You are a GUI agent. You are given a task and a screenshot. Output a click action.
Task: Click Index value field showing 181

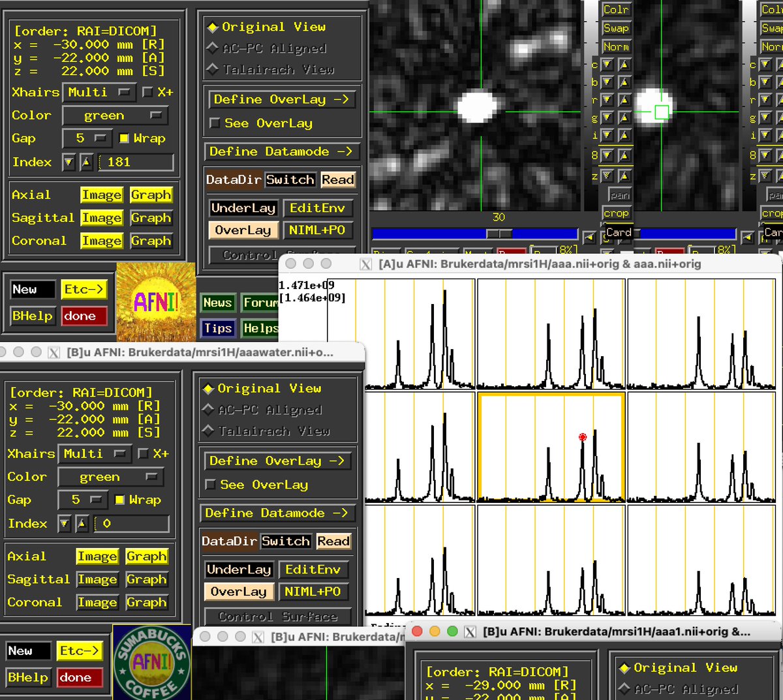click(136, 162)
